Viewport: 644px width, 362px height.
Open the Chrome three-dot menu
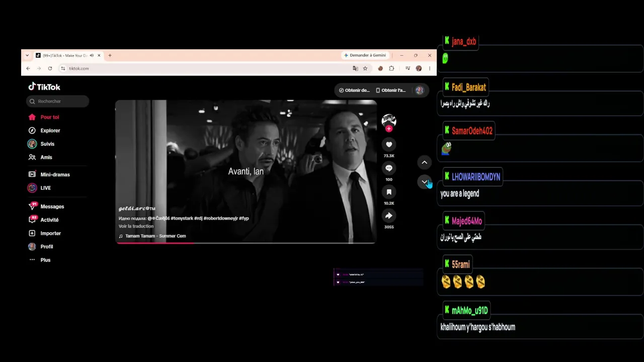coord(429,68)
